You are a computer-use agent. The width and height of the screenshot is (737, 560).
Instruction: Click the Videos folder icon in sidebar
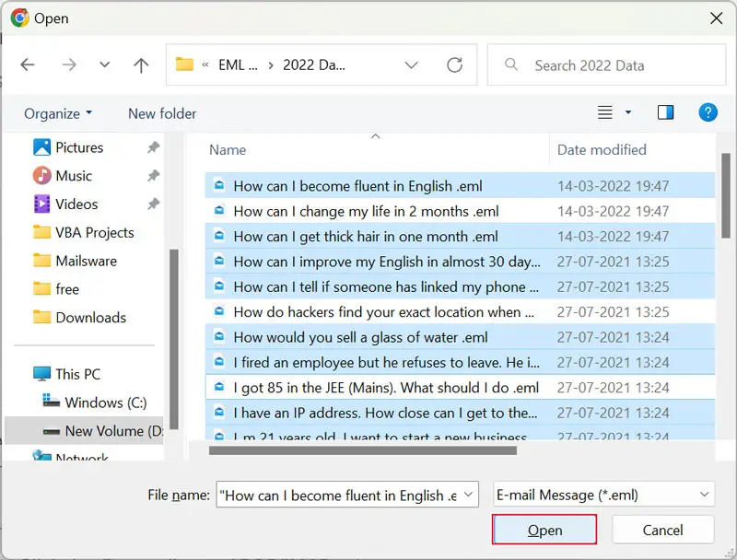pyautogui.click(x=42, y=204)
